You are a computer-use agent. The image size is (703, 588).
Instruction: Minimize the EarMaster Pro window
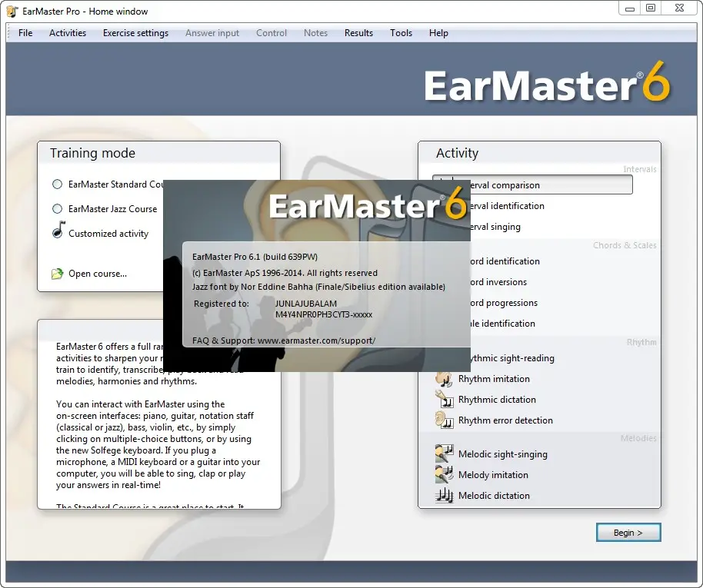coord(630,8)
